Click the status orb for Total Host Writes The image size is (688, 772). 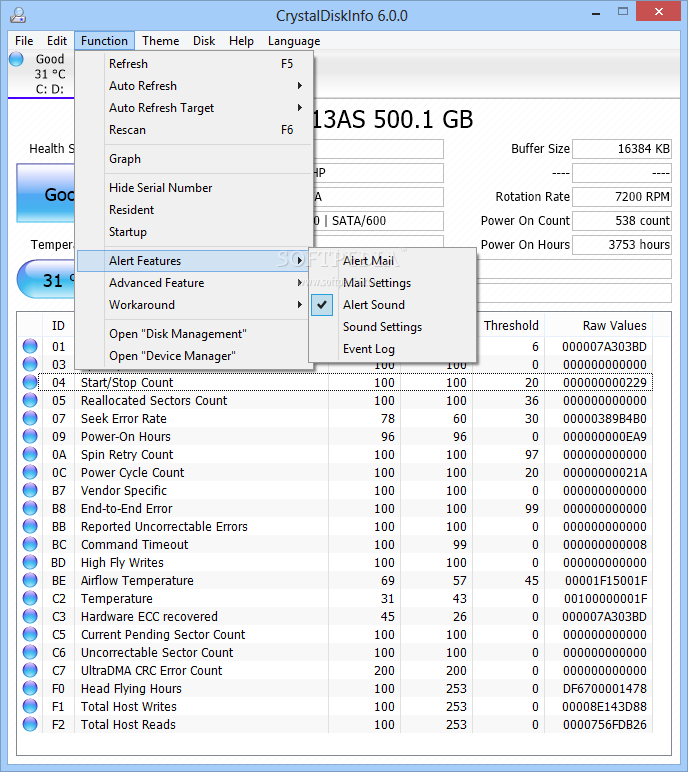30,706
